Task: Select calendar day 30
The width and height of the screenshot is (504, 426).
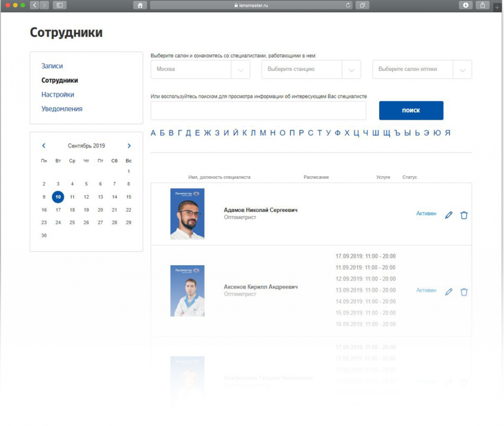Action: [44, 236]
